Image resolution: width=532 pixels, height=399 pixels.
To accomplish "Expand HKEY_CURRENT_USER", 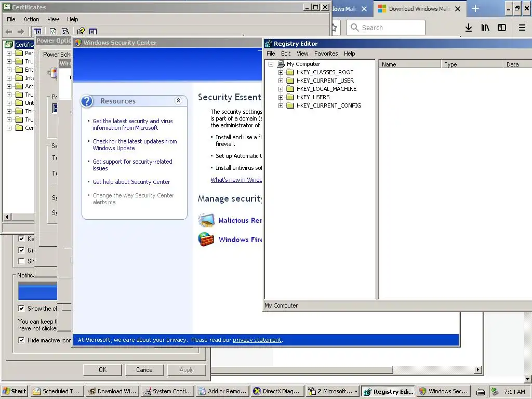I will [x=281, y=81].
